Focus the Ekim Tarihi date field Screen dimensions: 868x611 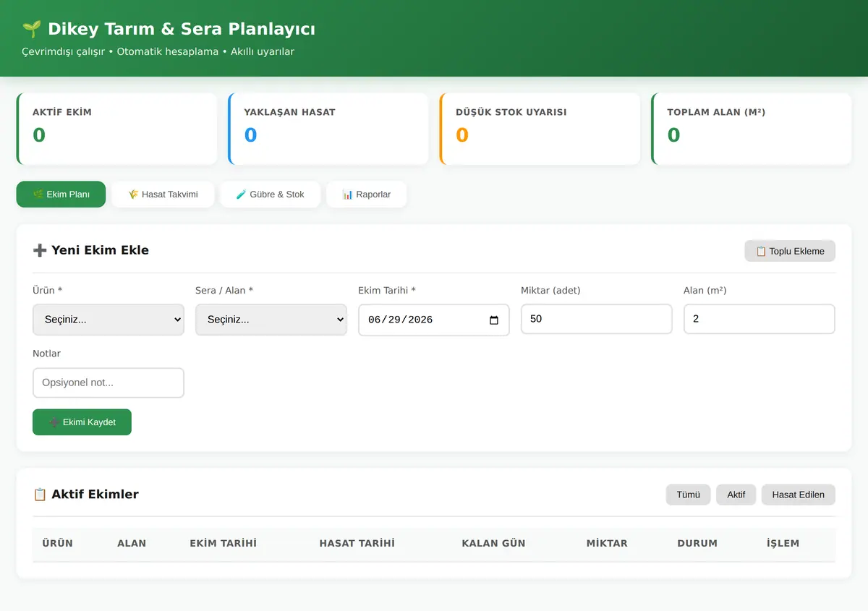pyautogui.click(x=434, y=320)
